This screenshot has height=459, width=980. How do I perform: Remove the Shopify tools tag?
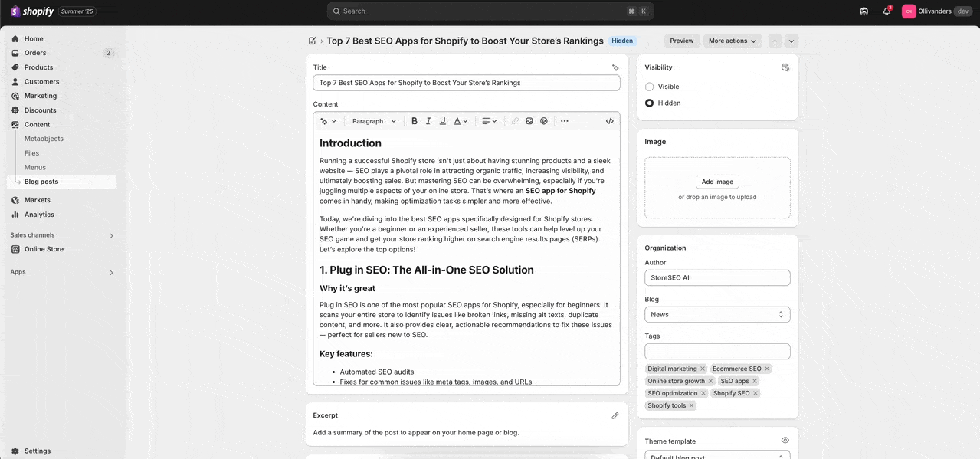(692, 405)
